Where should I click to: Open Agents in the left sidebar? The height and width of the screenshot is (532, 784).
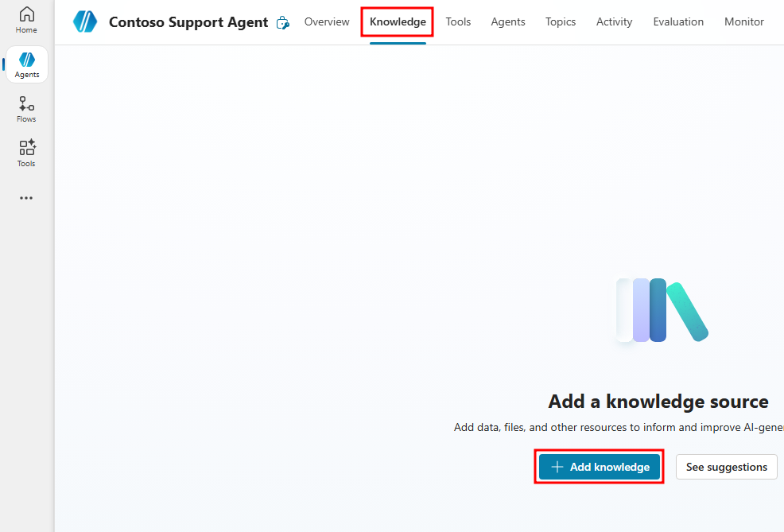(27, 65)
